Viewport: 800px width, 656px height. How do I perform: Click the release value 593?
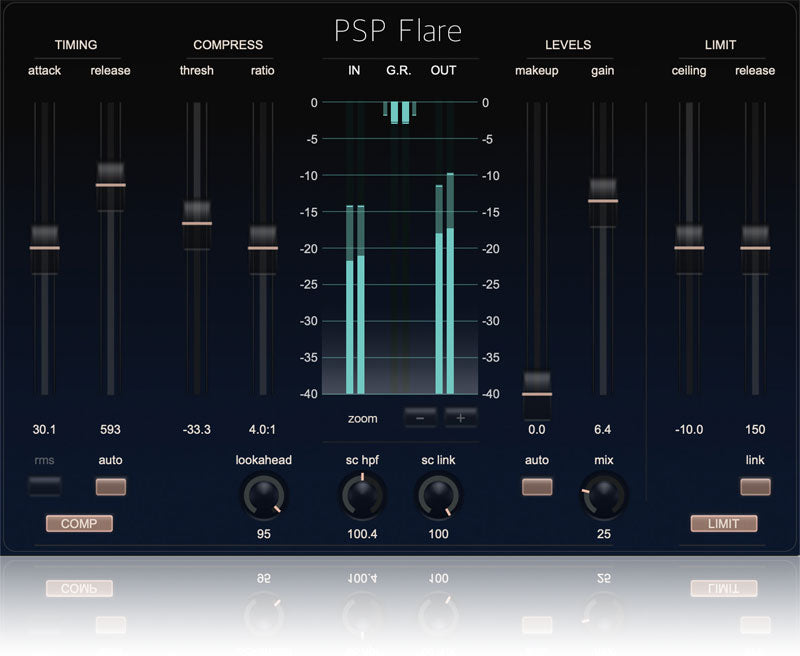(111, 430)
